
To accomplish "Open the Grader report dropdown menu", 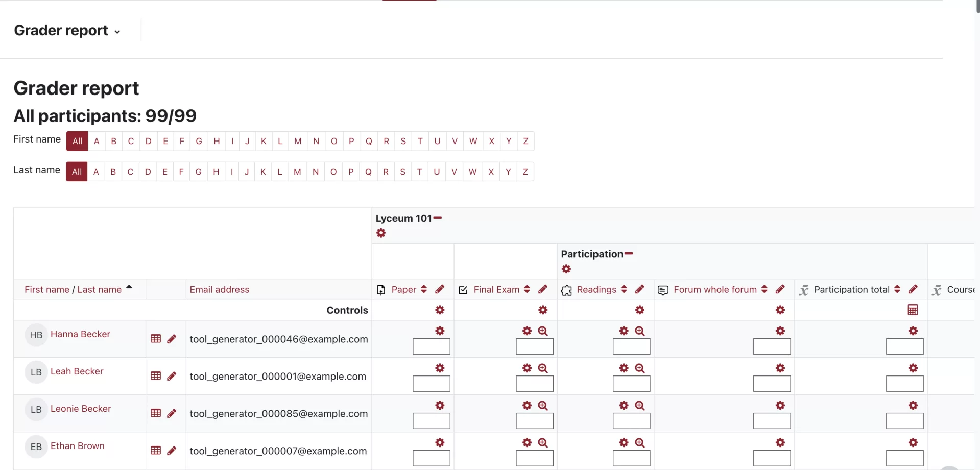I will pyautogui.click(x=67, y=31).
